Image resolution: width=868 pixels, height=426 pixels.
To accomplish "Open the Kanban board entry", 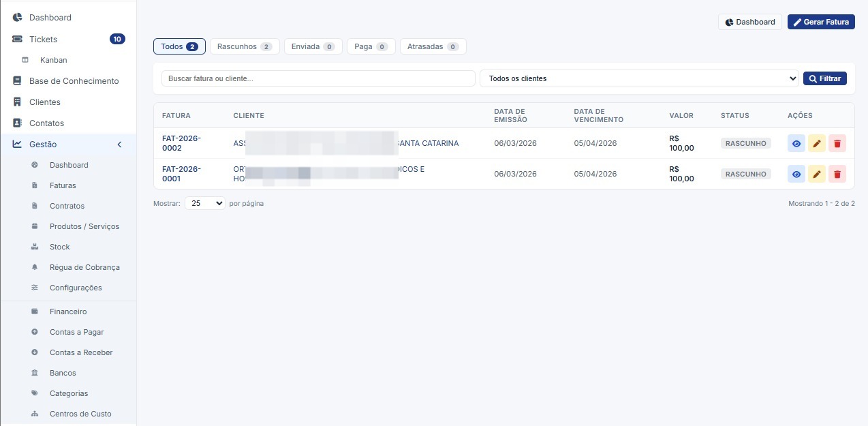I will pyautogui.click(x=68, y=60).
